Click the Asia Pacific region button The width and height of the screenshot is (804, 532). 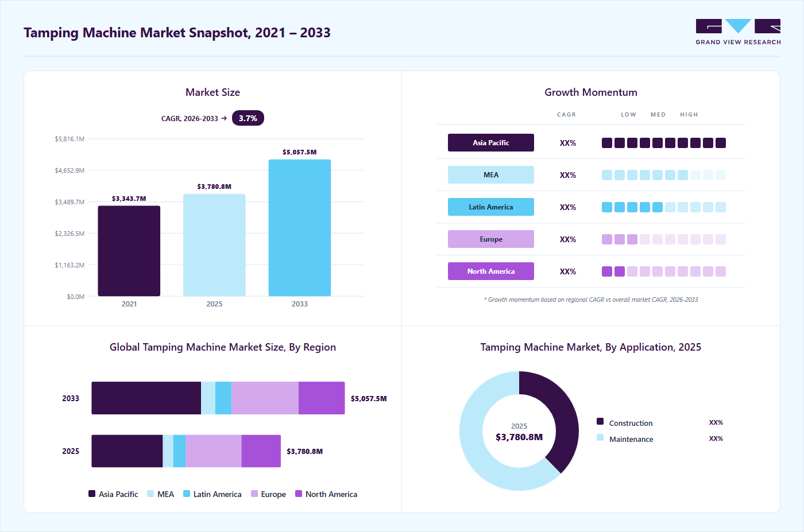[x=491, y=143]
